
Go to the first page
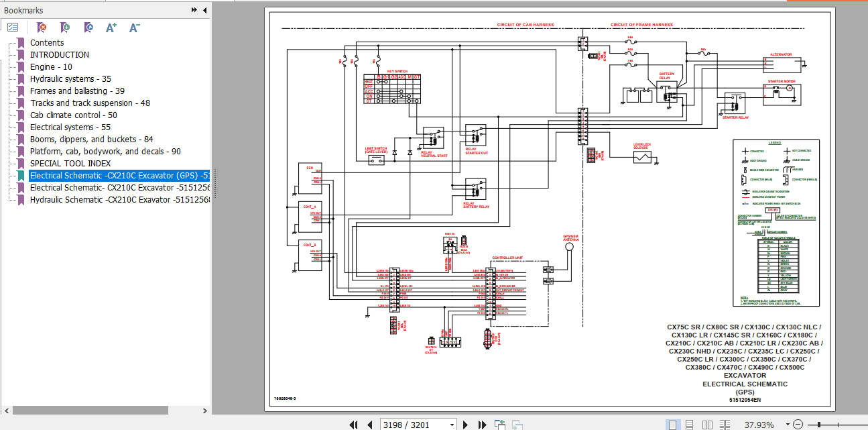(354, 425)
